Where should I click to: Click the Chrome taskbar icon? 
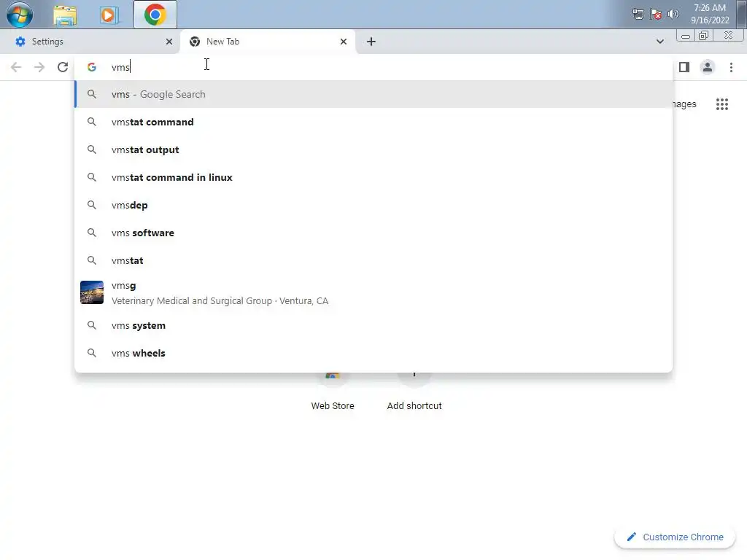(x=155, y=15)
